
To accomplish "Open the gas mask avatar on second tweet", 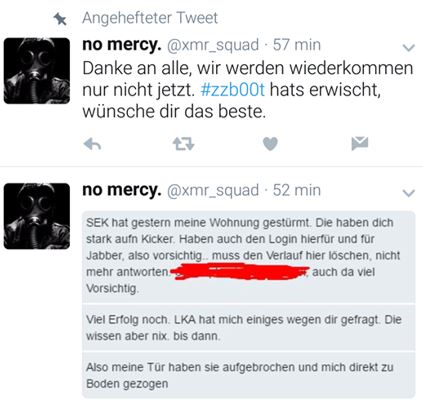I will point(37,216).
